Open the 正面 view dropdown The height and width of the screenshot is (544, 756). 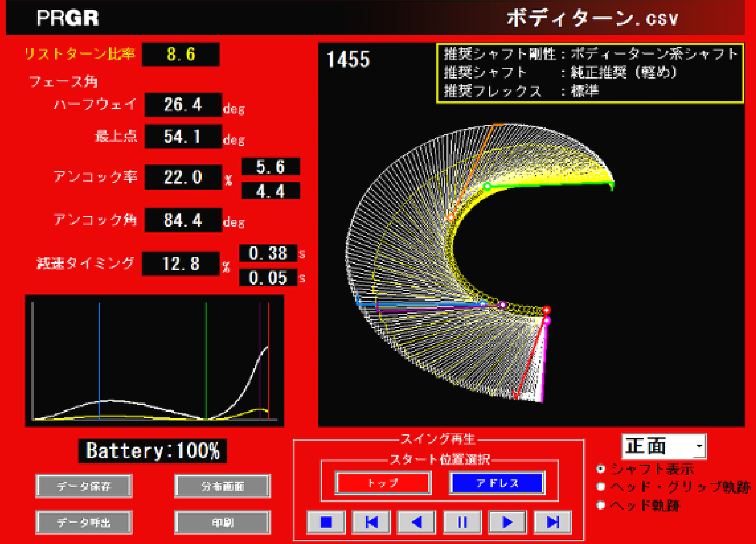pos(699,446)
